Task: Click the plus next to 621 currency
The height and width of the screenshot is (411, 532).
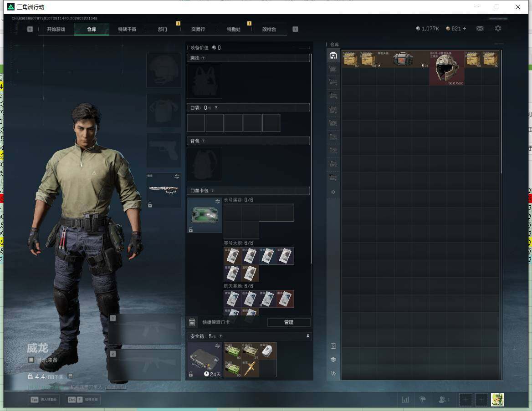Action: pos(464,29)
